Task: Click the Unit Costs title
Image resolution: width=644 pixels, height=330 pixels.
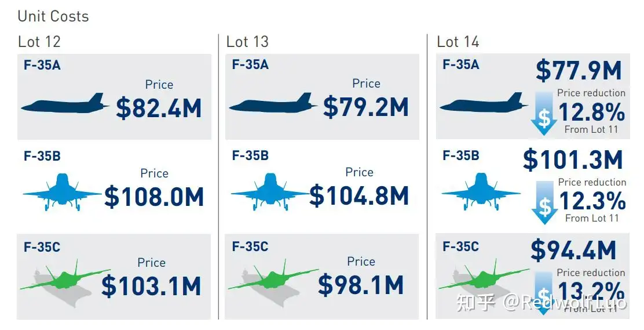Action: (x=53, y=16)
